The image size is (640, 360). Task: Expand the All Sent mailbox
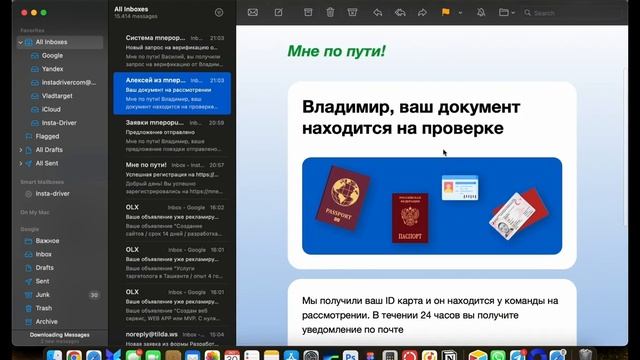point(20,163)
